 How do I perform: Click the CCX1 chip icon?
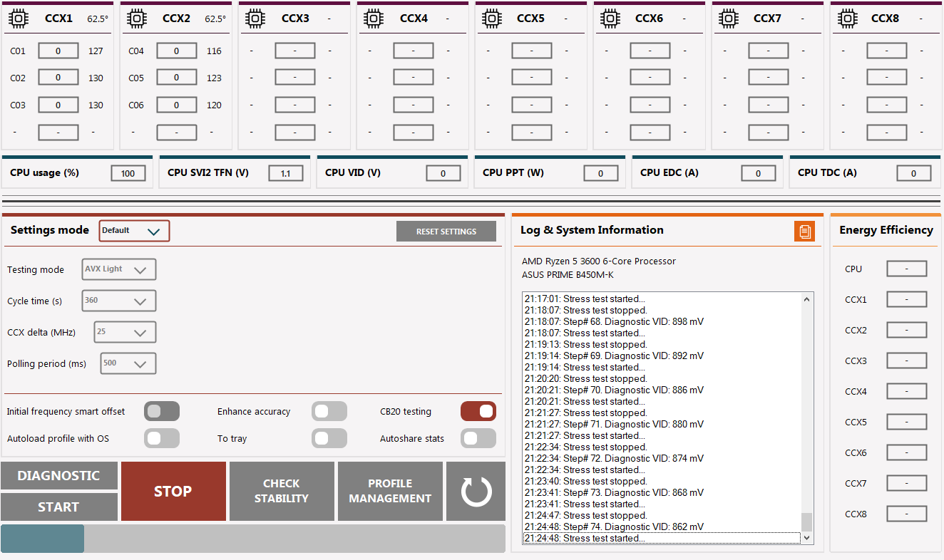(17, 18)
